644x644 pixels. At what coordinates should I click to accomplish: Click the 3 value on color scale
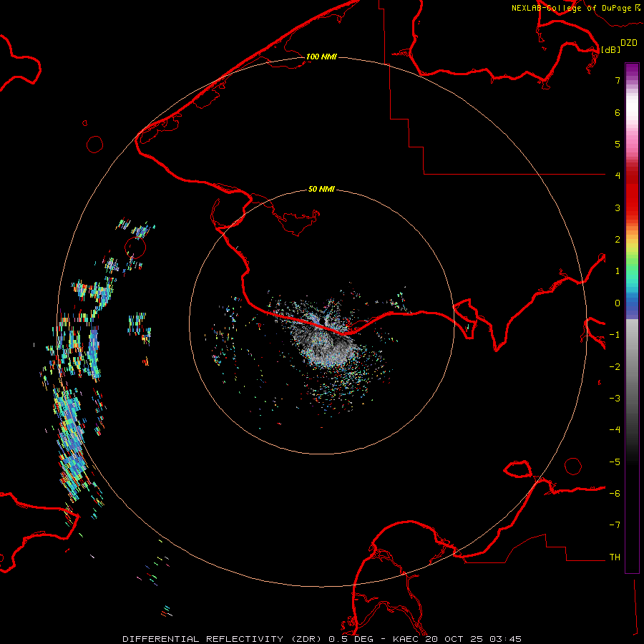618,208
